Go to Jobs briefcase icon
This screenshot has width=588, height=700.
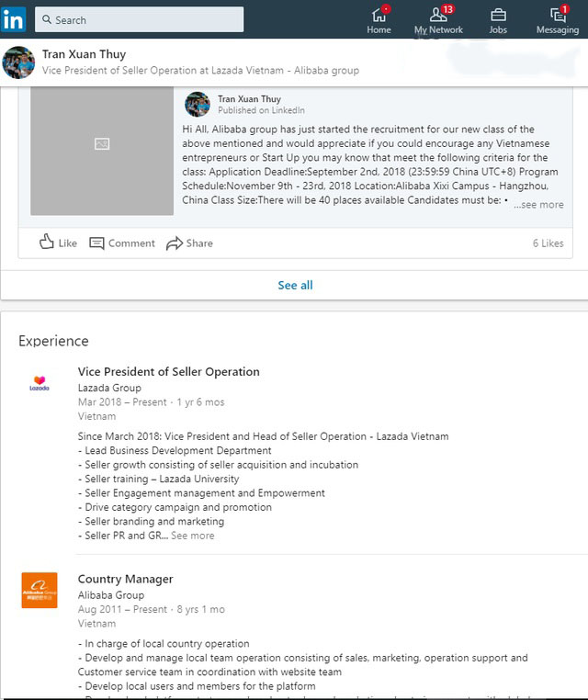pos(498,16)
